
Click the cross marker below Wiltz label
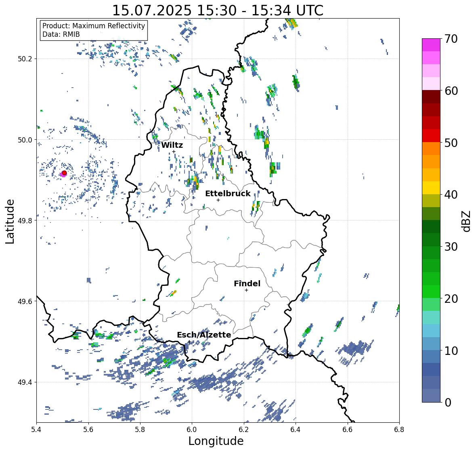point(174,151)
